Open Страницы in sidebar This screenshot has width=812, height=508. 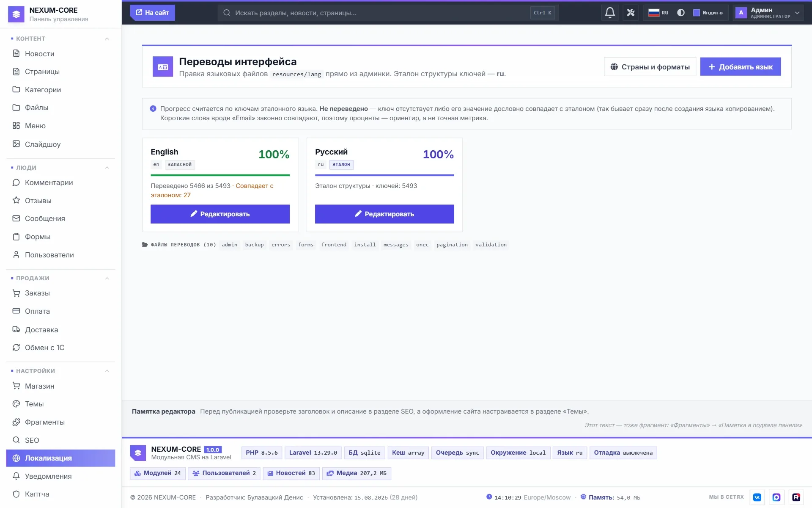(60, 72)
